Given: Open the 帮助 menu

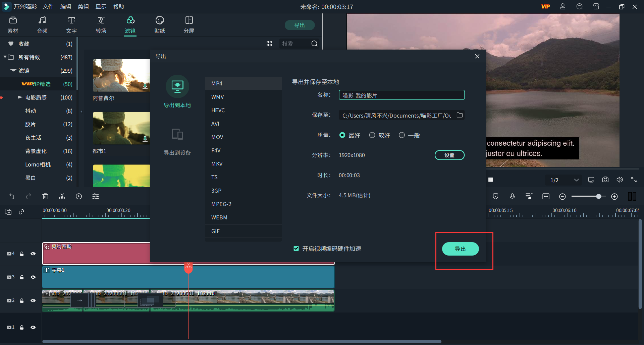Looking at the screenshot, I should coord(118,6).
